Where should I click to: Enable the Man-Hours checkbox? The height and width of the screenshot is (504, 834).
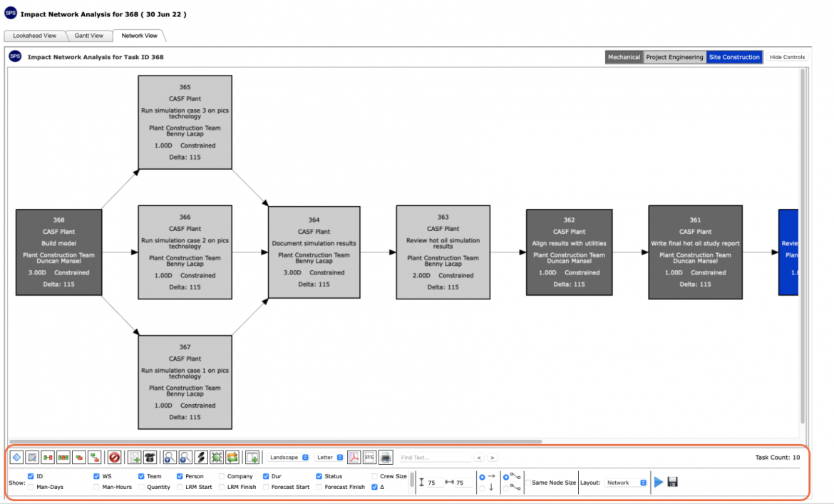[x=96, y=487]
